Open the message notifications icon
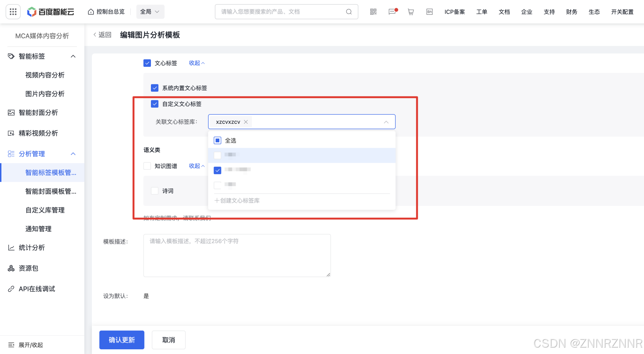This screenshot has height=354, width=644. click(392, 12)
